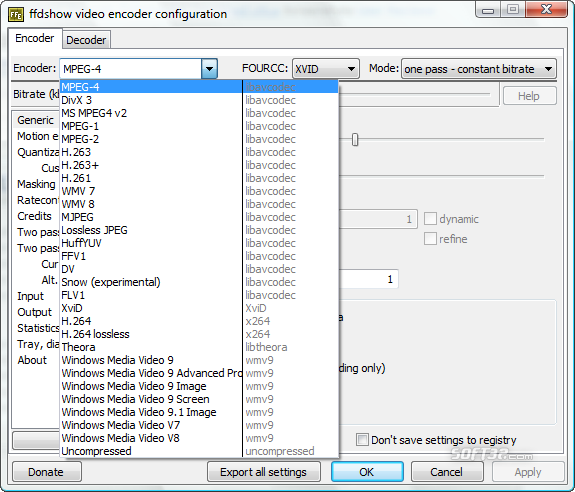Select FLV1 encoder
Screen dimensions: 575x492
click(x=198, y=295)
